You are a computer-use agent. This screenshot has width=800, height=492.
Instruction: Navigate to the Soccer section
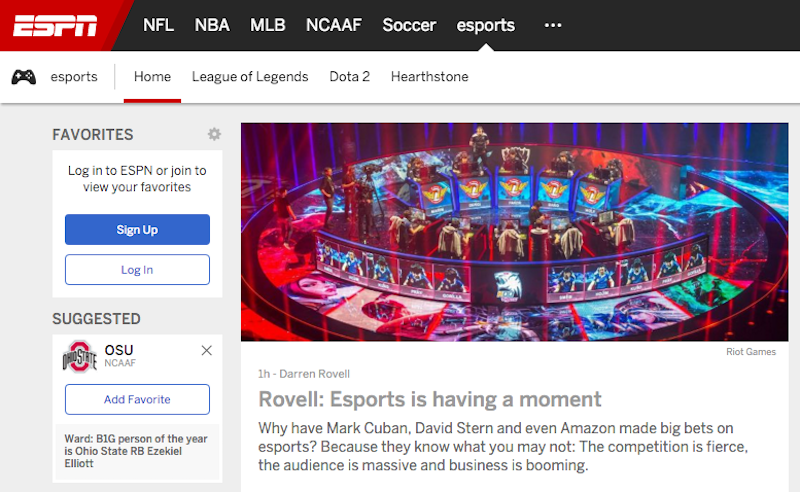click(409, 25)
